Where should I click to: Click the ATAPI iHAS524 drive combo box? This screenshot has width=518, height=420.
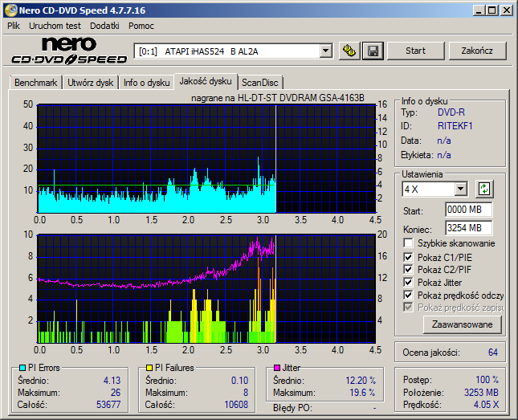233,51
